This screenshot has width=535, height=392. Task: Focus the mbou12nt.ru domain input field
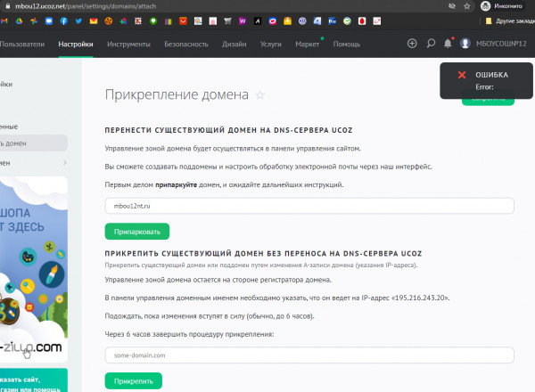pos(309,206)
